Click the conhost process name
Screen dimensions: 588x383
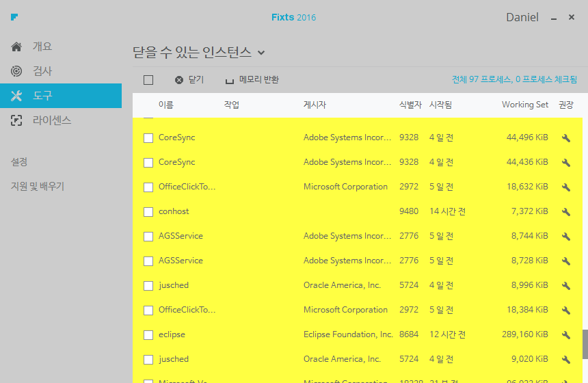click(174, 211)
